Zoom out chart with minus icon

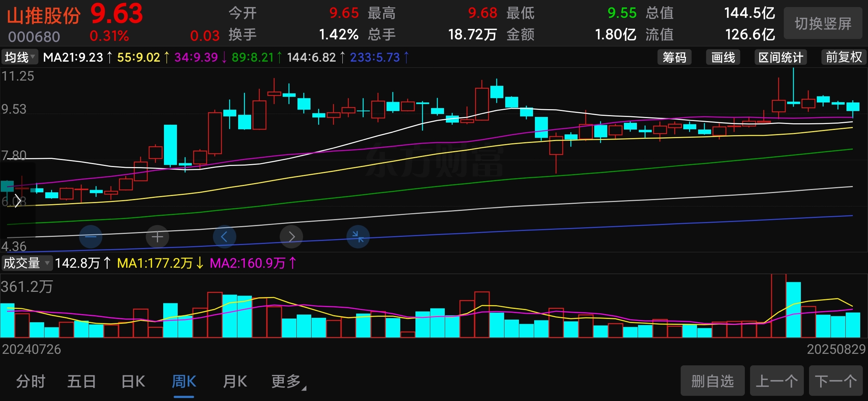(x=91, y=237)
